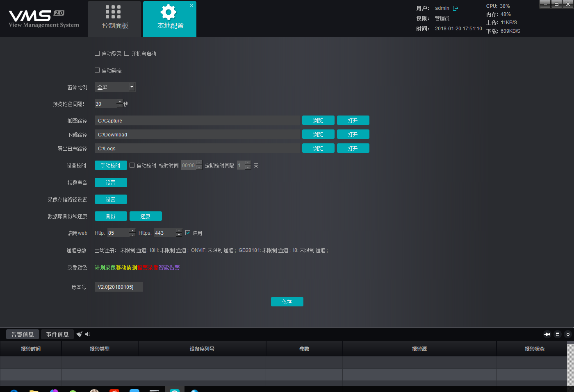Click the 报警源 column header
This screenshot has width=574, height=392.
[x=419, y=349]
